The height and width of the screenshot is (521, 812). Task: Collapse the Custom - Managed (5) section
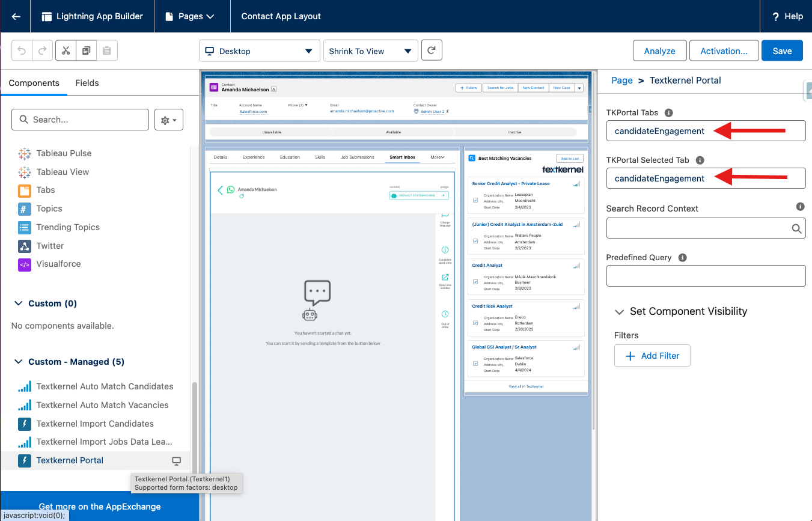tap(18, 362)
